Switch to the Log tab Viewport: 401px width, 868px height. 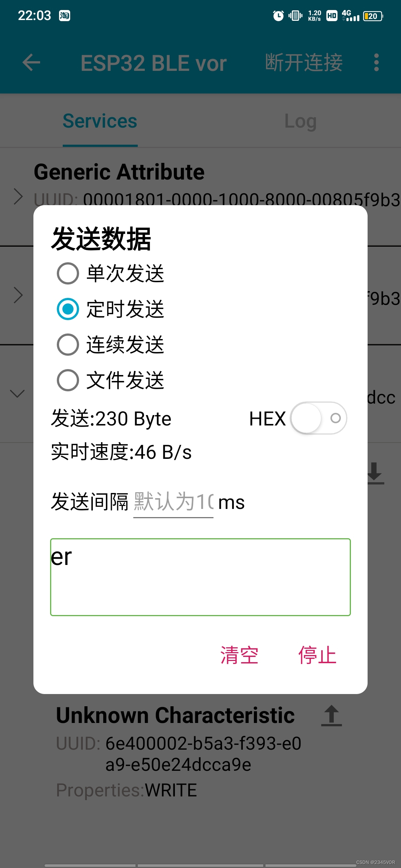point(300,121)
